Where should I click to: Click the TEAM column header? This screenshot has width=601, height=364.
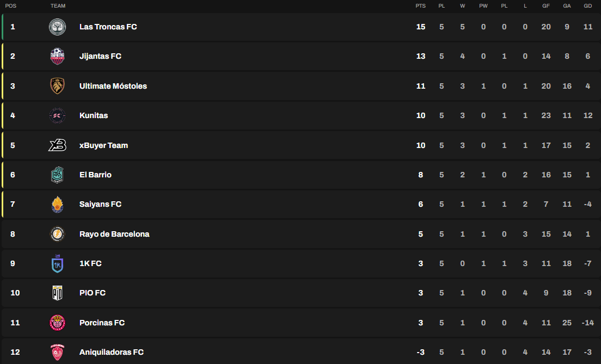pyautogui.click(x=58, y=6)
